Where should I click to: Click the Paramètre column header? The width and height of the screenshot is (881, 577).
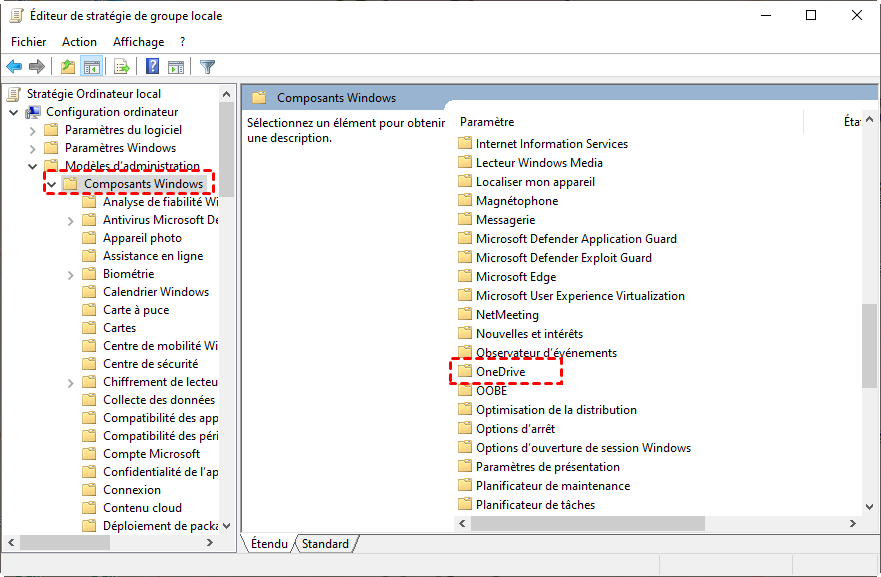click(487, 122)
